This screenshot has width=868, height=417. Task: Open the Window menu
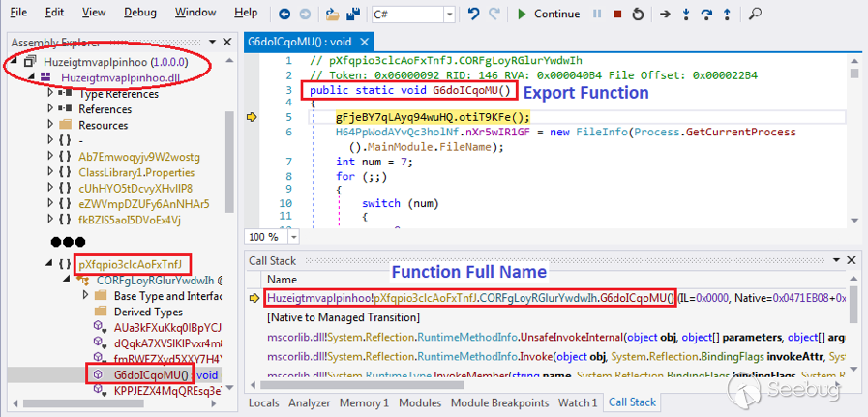click(195, 13)
